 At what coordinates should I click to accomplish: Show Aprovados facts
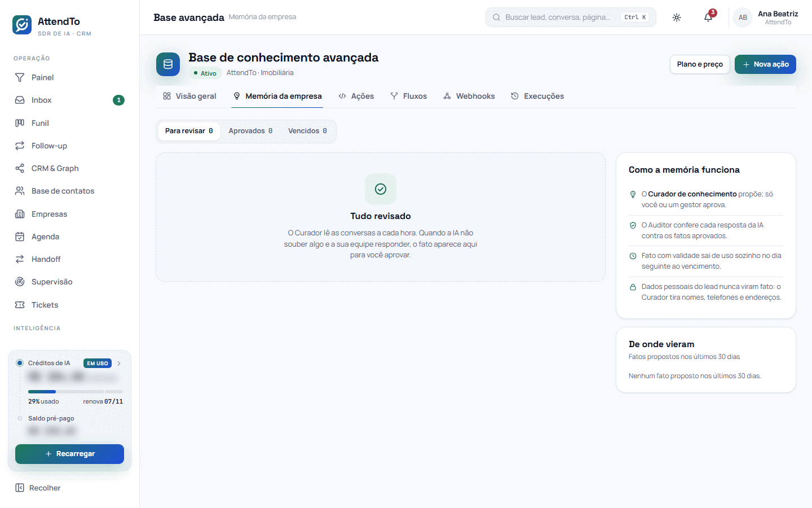point(250,131)
